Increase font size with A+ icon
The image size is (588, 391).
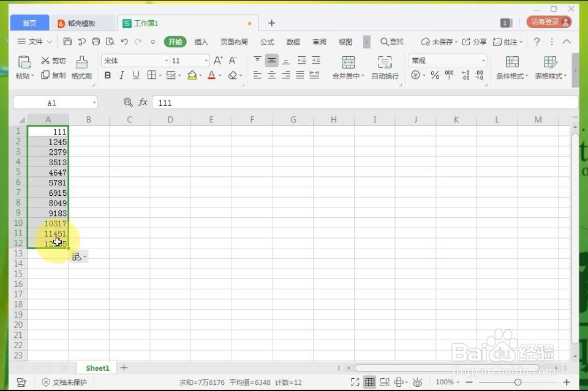pos(218,61)
